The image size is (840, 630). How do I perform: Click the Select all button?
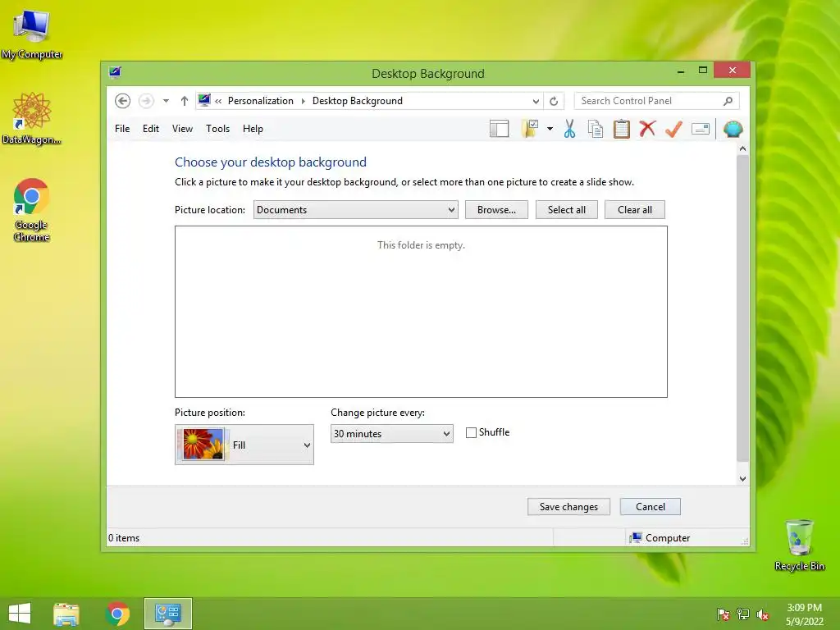click(x=566, y=210)
